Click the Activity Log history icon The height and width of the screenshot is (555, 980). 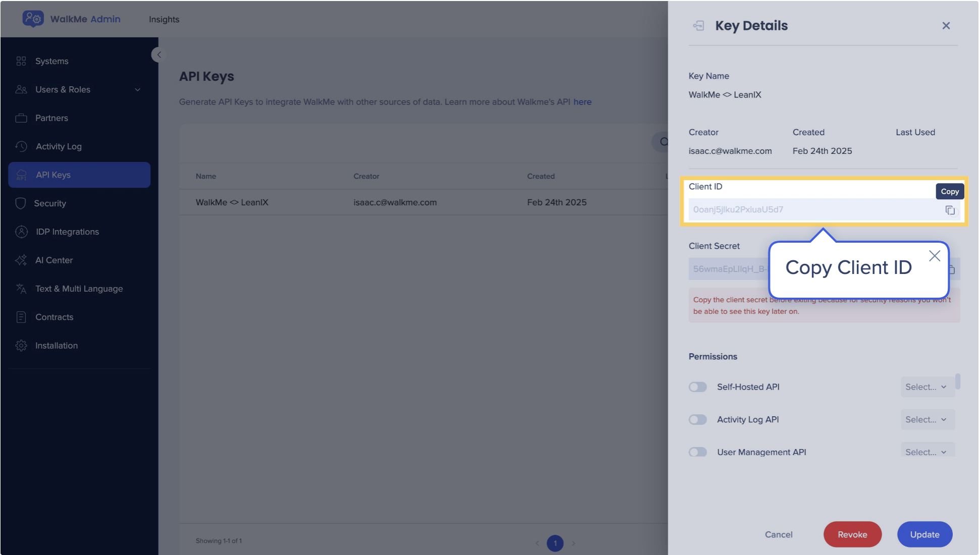21,146
